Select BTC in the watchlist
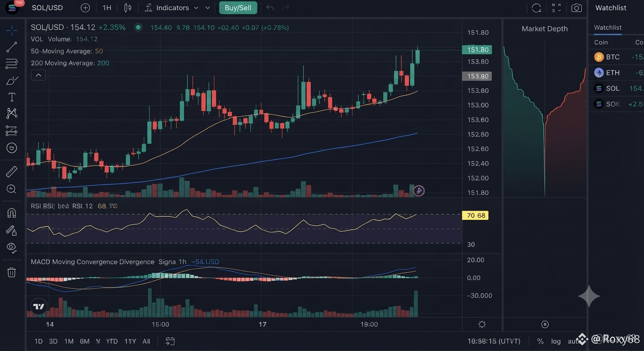The image size is (644, 351). point(617,57)
